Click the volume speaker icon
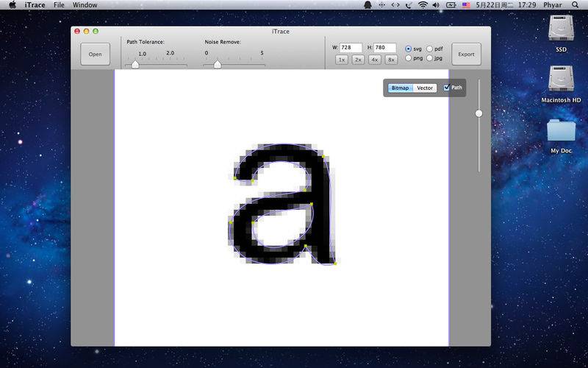 [436, 5]
